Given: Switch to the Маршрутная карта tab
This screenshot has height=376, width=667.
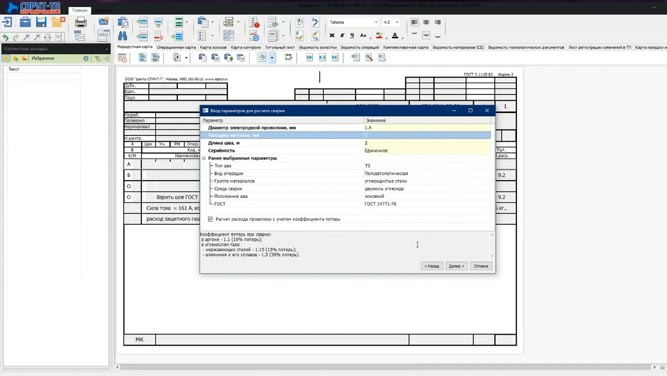Looking at the screenshot, I should pyautogui.click(x=135, y=47).
